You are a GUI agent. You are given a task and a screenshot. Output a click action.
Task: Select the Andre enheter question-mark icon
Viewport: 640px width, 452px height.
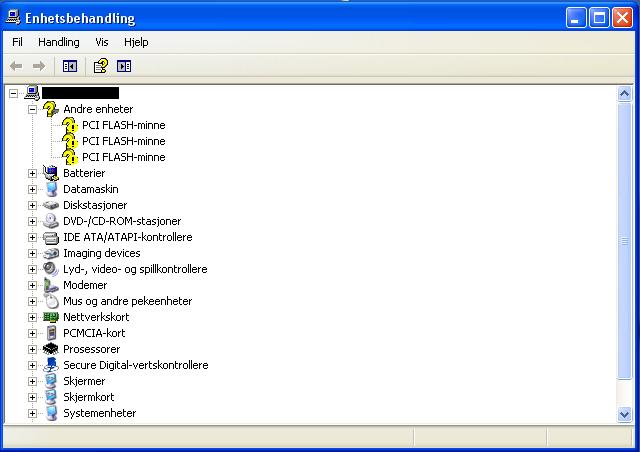pyautogui.click(x=51, y=109)
